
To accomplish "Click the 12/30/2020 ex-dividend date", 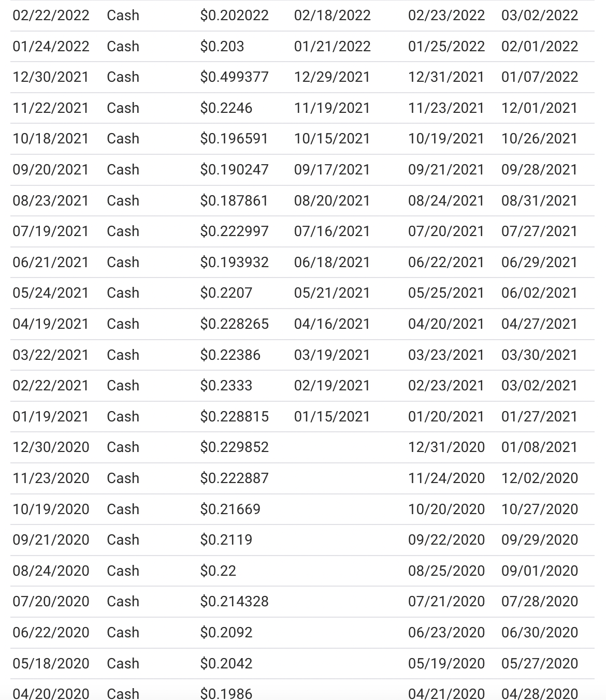I will (51, 447).
